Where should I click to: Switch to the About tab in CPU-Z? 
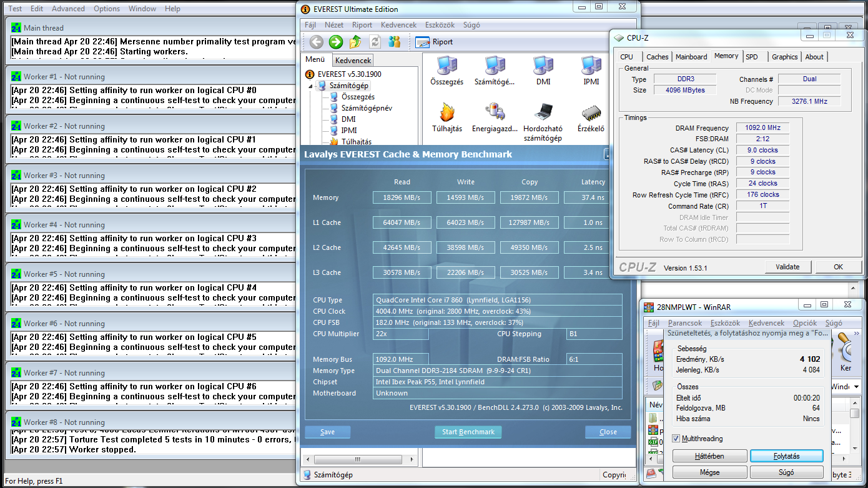tap(814, 57)
